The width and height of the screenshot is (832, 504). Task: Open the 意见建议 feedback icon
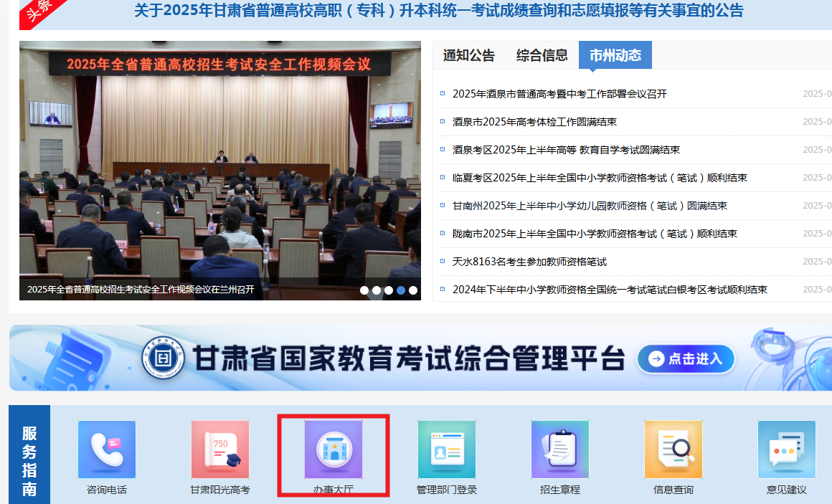point(786,450)
